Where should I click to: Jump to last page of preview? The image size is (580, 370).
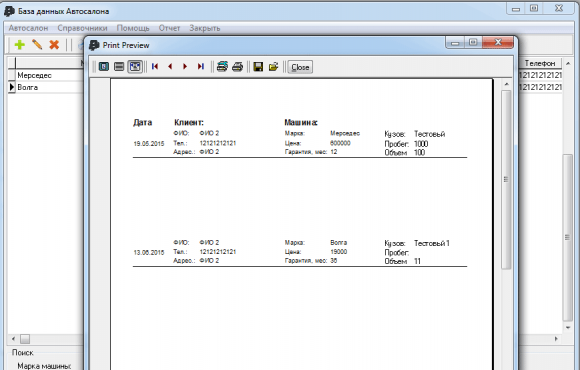(200, 67)
